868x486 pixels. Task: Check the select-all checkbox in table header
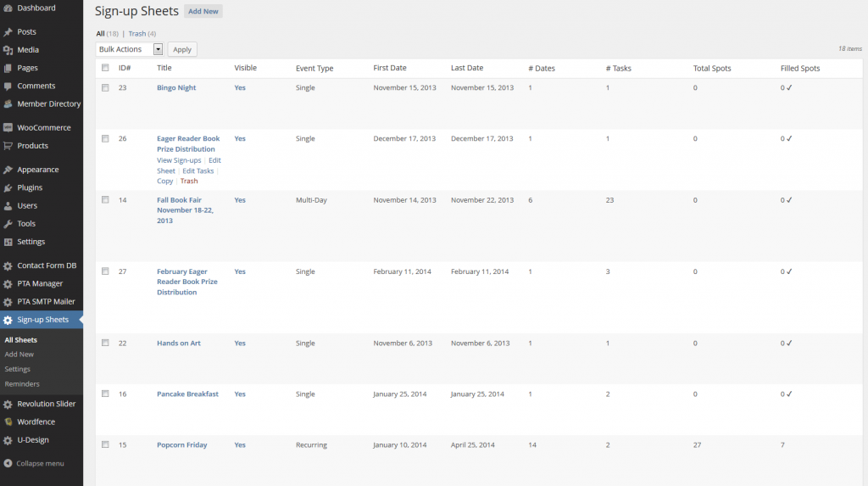point(105,68)
